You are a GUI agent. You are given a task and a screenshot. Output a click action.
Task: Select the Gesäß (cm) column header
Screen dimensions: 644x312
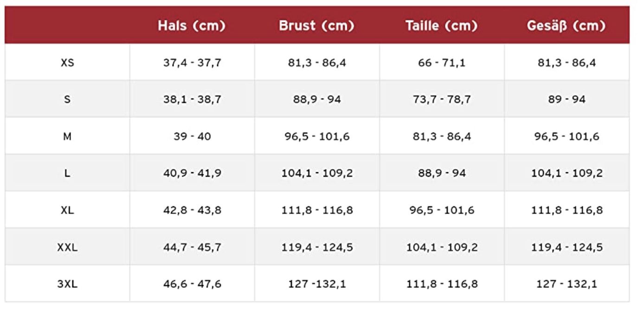pos(566,26)
